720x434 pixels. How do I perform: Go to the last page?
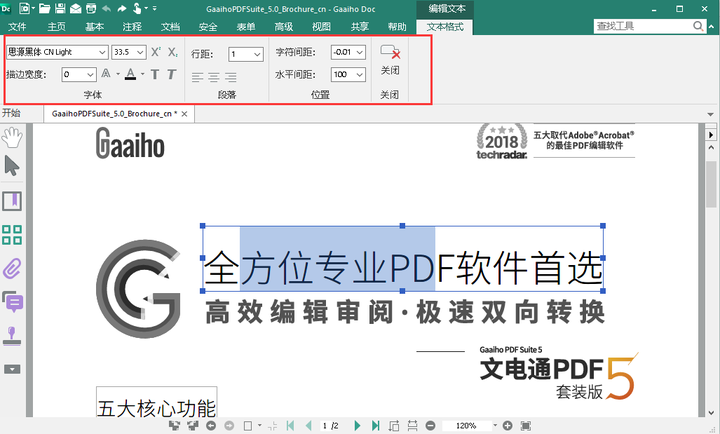coord(376,426)
